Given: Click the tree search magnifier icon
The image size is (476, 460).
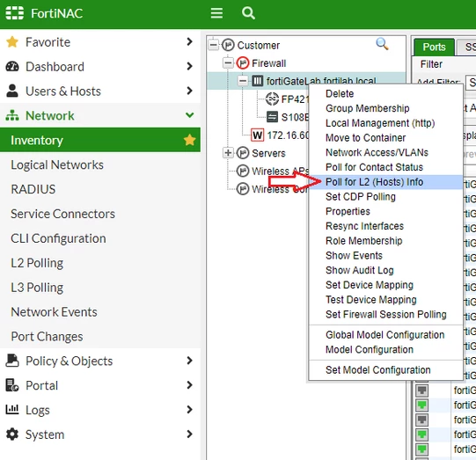Looking at the screenshot, I should 382,44.
